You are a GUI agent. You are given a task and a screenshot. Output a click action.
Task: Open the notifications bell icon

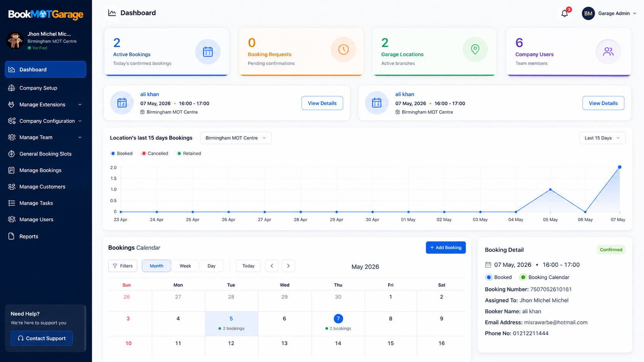click(564, 13)
